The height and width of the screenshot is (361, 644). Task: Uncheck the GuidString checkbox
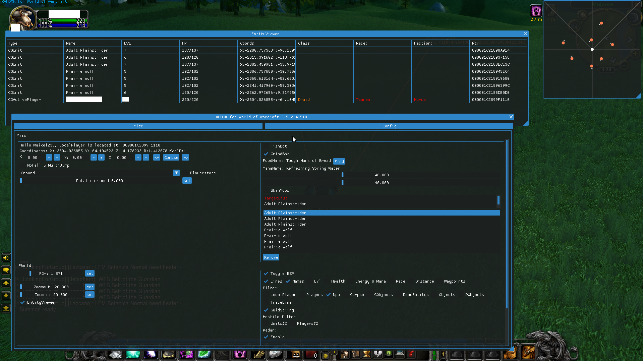(x=266, y=310)
